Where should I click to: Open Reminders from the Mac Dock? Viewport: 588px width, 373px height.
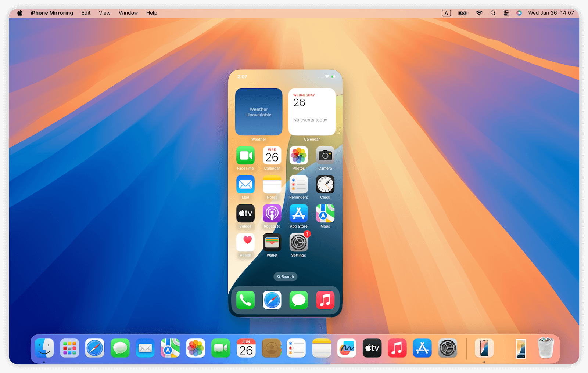(297, 348)
